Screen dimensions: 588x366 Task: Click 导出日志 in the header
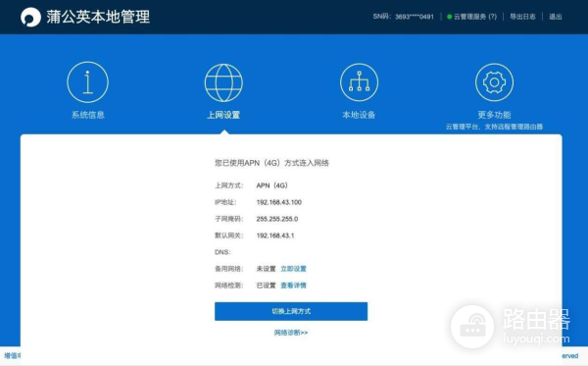[x=522, y=17]
